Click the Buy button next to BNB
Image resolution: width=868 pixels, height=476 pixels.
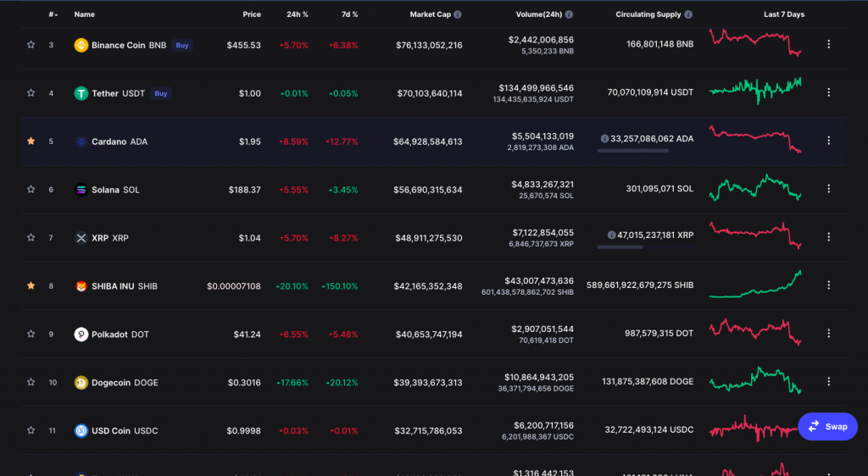[x=182, y=46]
